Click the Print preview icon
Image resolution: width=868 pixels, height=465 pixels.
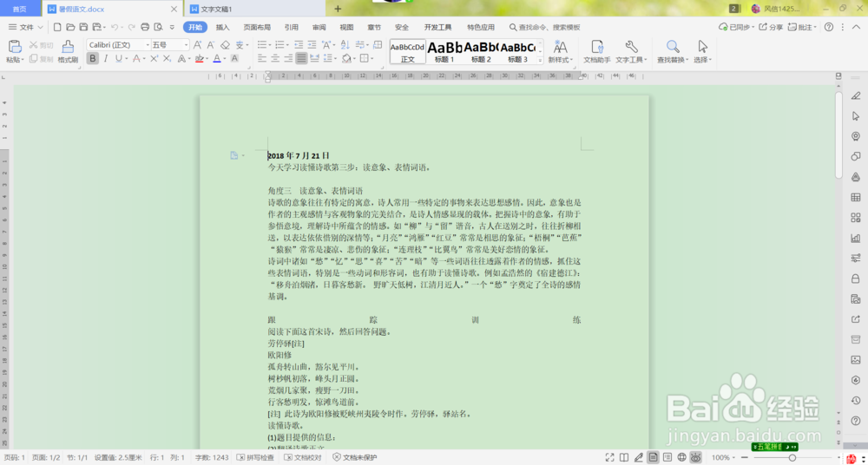158,27
